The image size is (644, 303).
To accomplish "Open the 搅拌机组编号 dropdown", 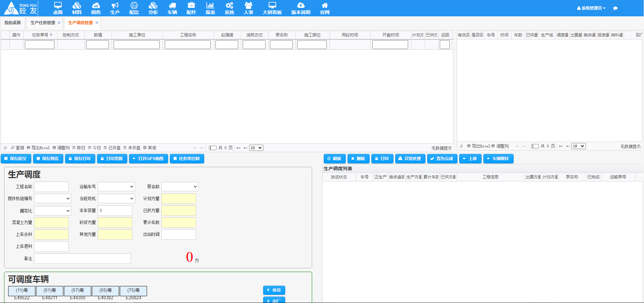I will (53, 198).
